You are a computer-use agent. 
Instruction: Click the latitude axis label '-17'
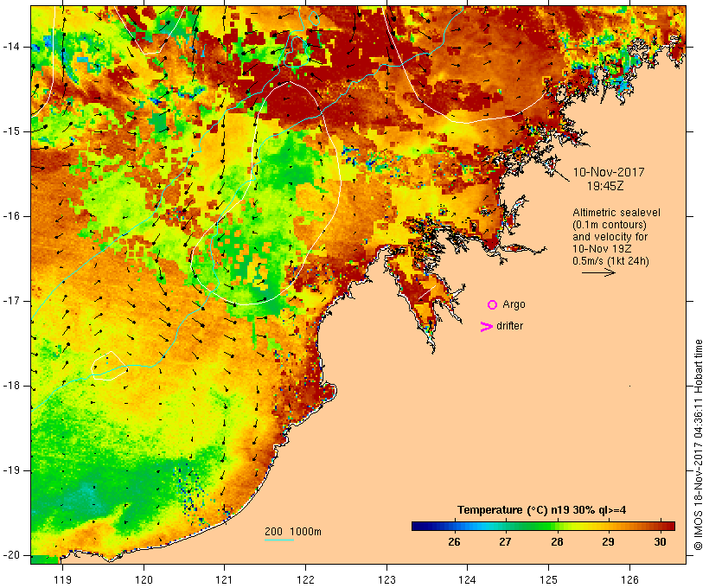(x=11, y=301)
